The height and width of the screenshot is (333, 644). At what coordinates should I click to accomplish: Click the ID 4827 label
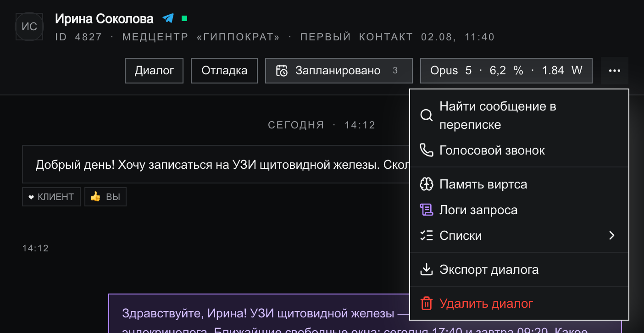[78, 37]
